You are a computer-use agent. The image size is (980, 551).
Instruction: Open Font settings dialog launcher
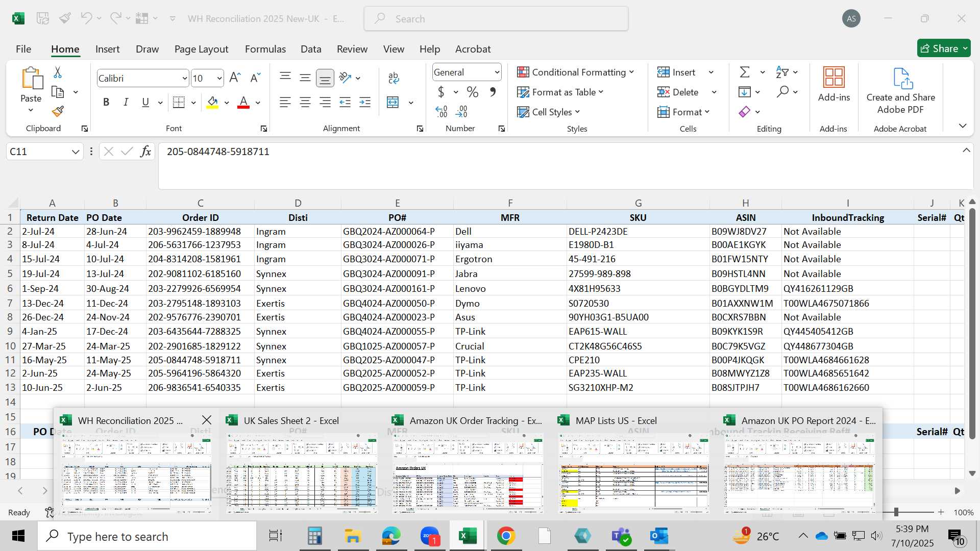point(264,129)
